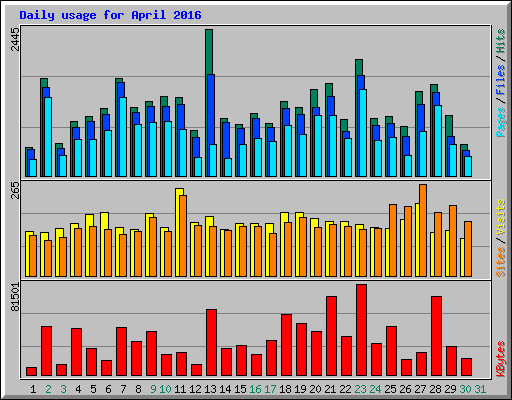
Task: Click the blue Files bar for day 13
Action: [211, 109]
